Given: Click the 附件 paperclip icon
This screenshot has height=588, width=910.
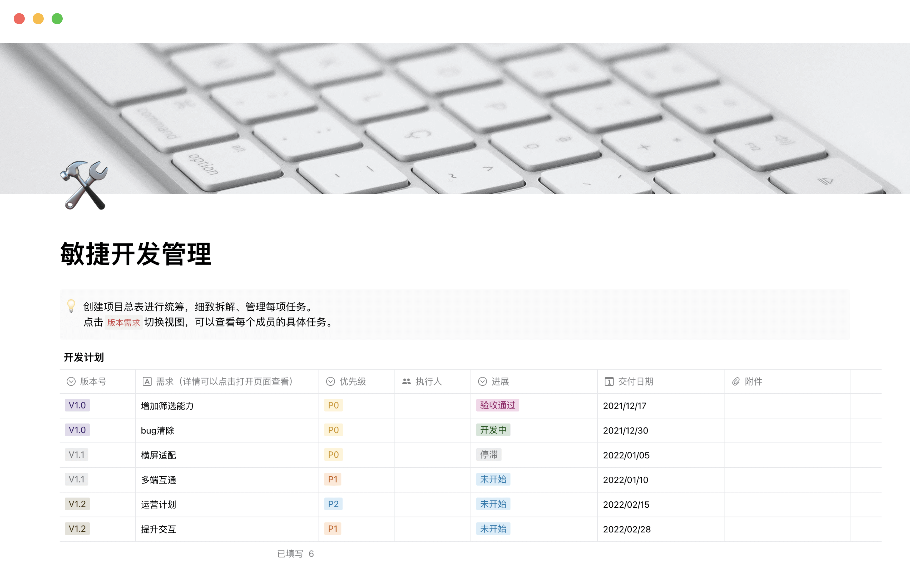Looking at the screenshot, I should (x=736, y=381).
